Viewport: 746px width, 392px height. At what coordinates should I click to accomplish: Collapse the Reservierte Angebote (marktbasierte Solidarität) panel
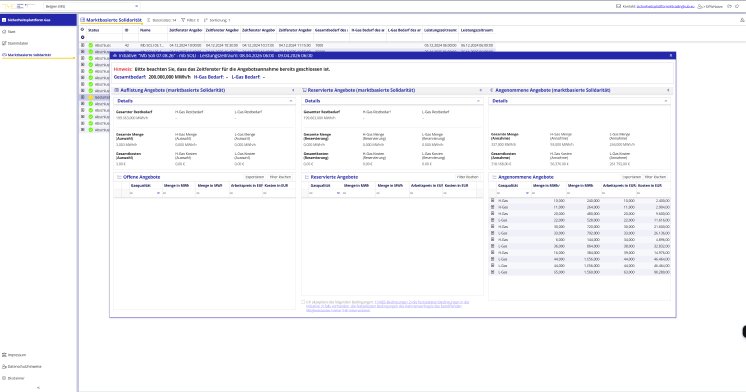point(480,90)
